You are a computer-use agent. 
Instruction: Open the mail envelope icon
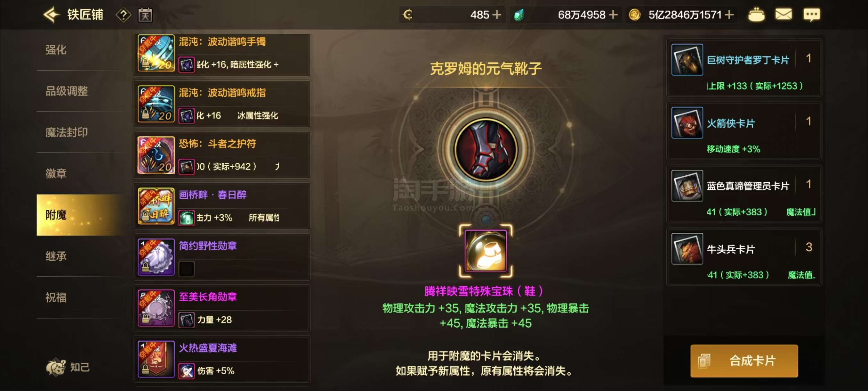point(784,14)
